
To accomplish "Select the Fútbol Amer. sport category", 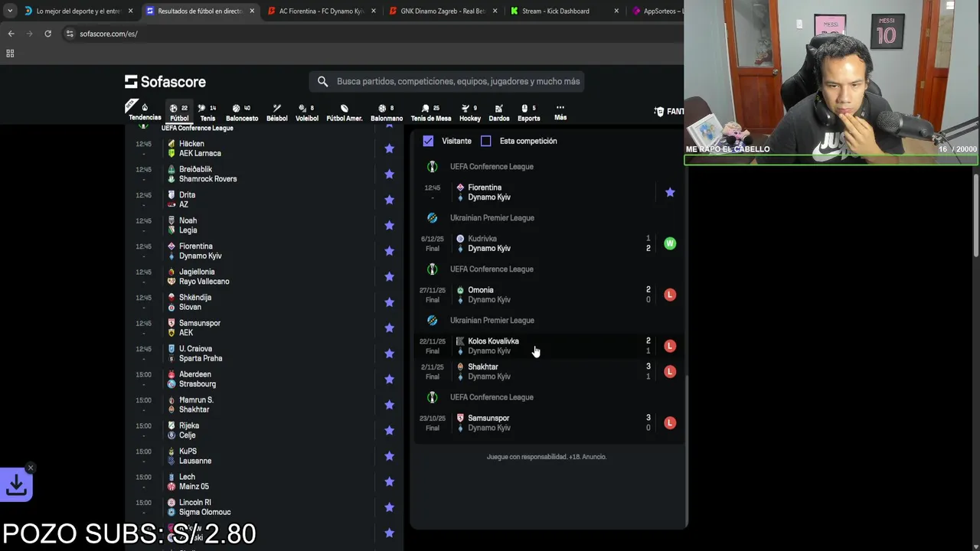I will coord(345,112).
